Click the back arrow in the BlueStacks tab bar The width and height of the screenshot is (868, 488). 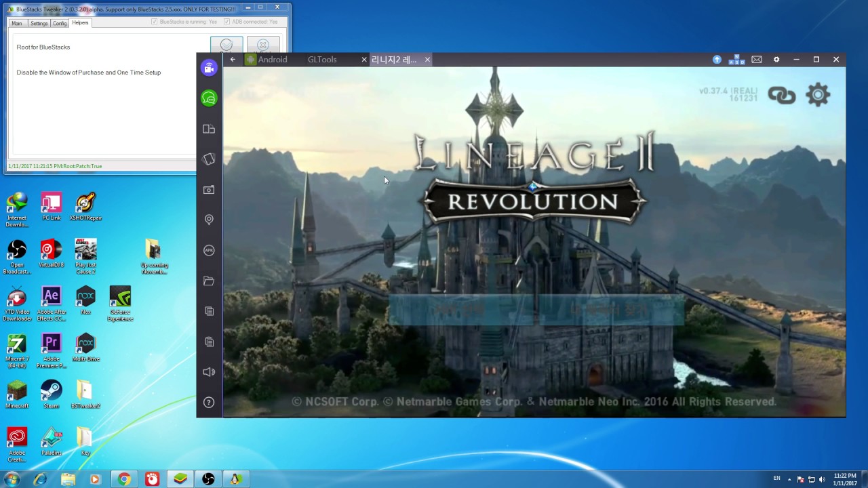pyautogui.click(x=233, y=60)
